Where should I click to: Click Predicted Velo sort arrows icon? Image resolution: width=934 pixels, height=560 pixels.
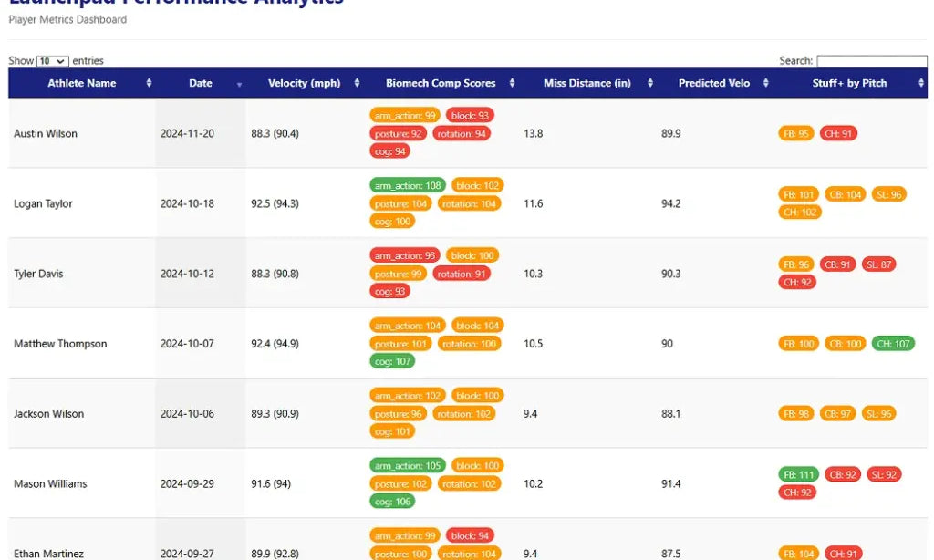click(x=766, y=83)
